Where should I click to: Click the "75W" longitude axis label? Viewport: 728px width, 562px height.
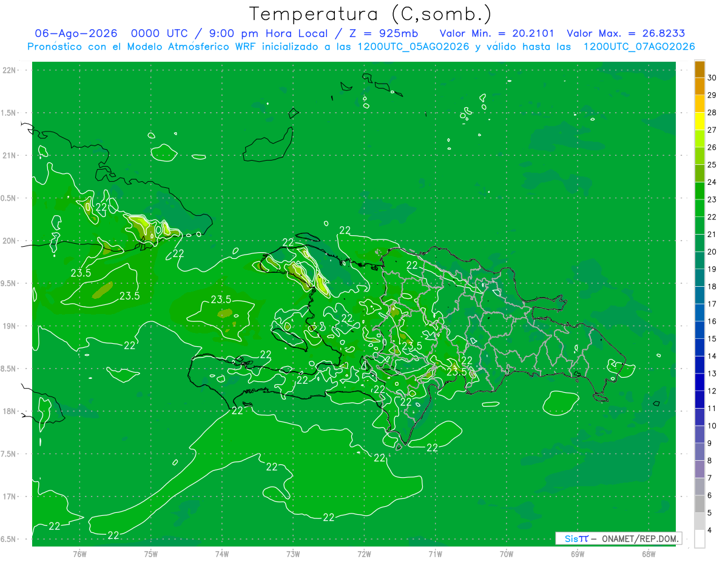151,554
